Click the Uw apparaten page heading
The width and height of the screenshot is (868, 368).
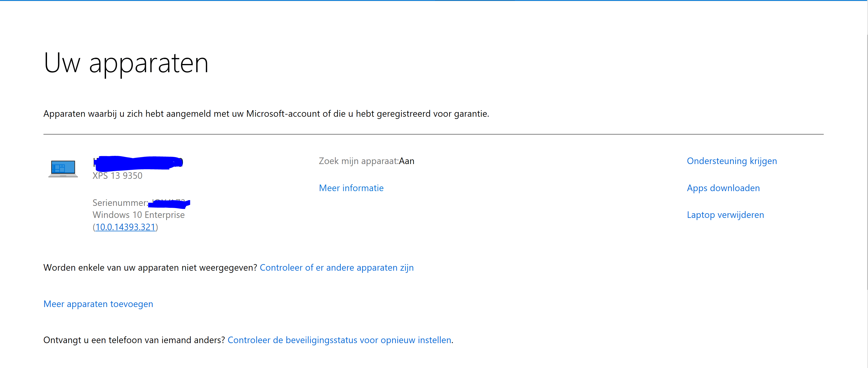point(126,63)
